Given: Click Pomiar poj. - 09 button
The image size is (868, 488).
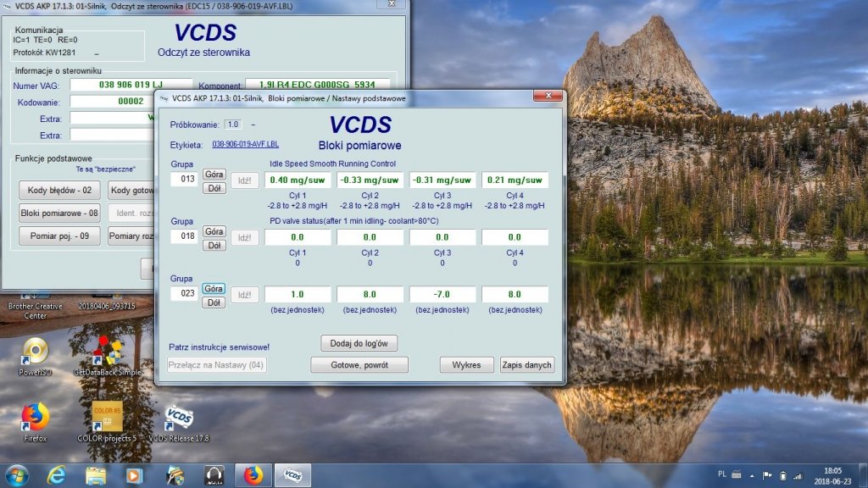Looking at the screenshot, I should pyautogui.click(x=59, y=236).
